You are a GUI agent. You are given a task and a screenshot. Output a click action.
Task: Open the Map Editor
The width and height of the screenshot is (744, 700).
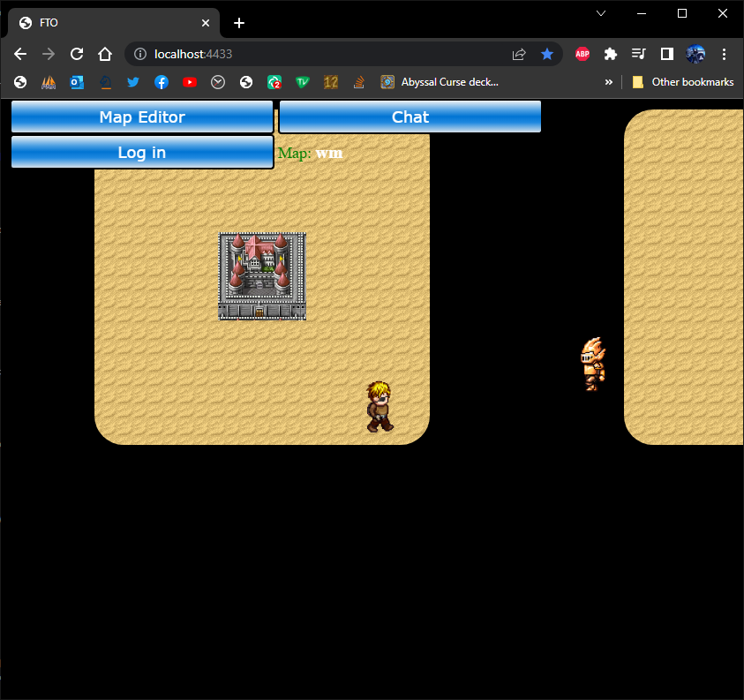(142, 117)
